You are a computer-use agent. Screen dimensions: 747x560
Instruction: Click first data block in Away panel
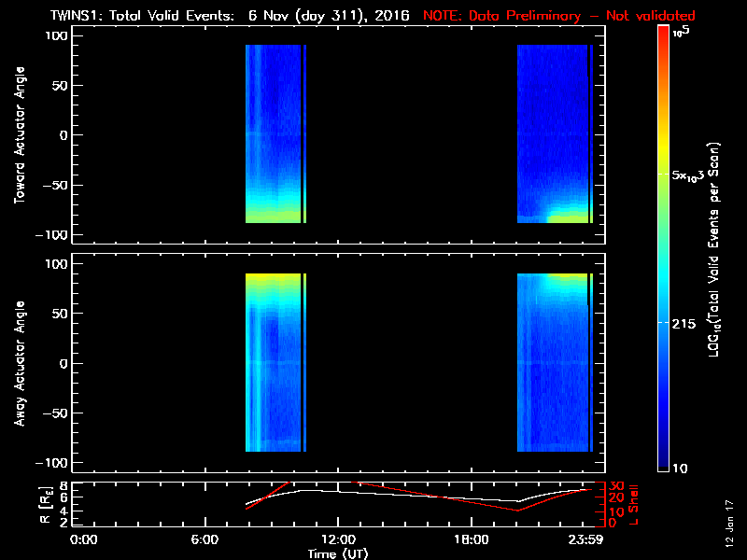click(273, 364)
